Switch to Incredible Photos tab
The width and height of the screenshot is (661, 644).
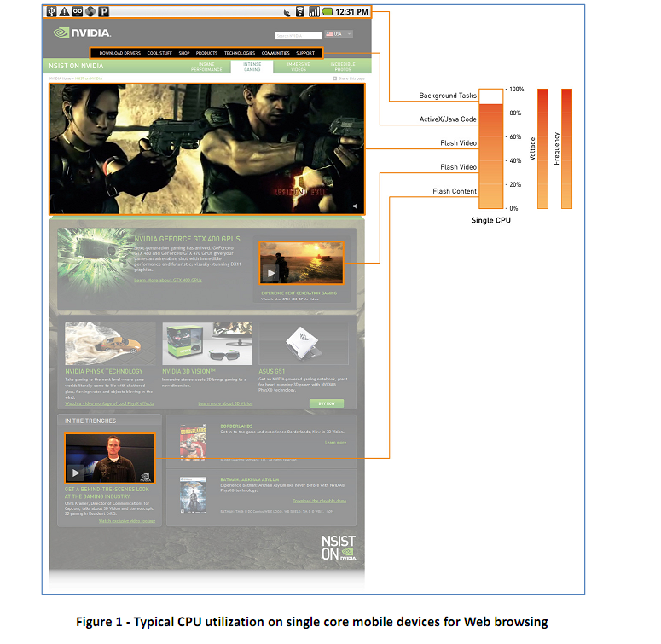click(343, 67)
